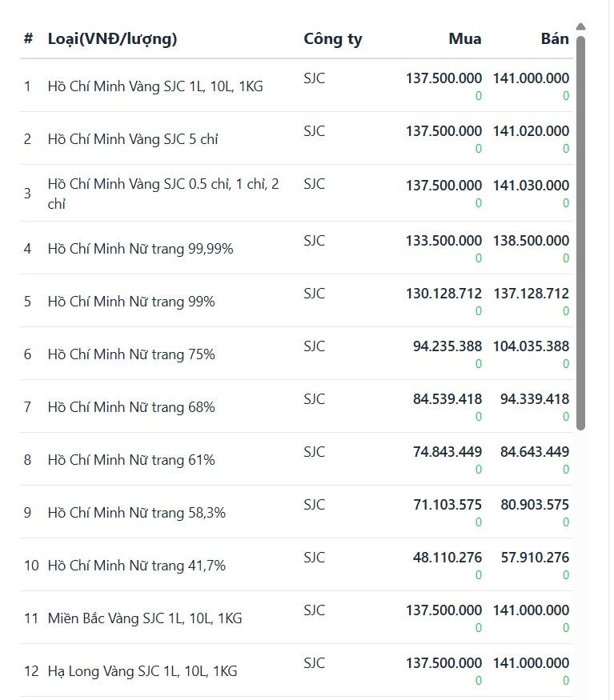The width and height of the screenshot is (614, 700).
Task: Click sell price 141.020.000 in row 2
Action: click(531, 131)
